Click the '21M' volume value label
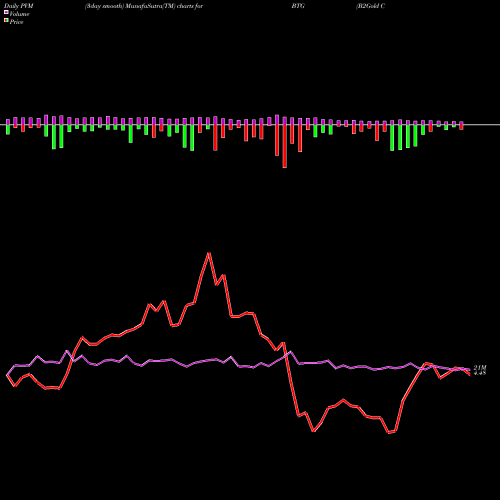The width and height of the screenshot is (500, 500). click(480, 367)
